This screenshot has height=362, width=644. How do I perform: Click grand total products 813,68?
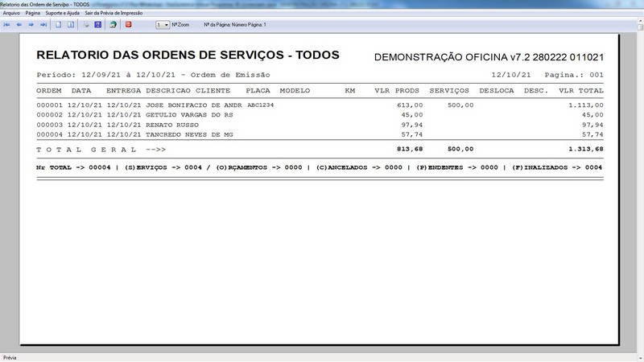(x=410, y=149)
